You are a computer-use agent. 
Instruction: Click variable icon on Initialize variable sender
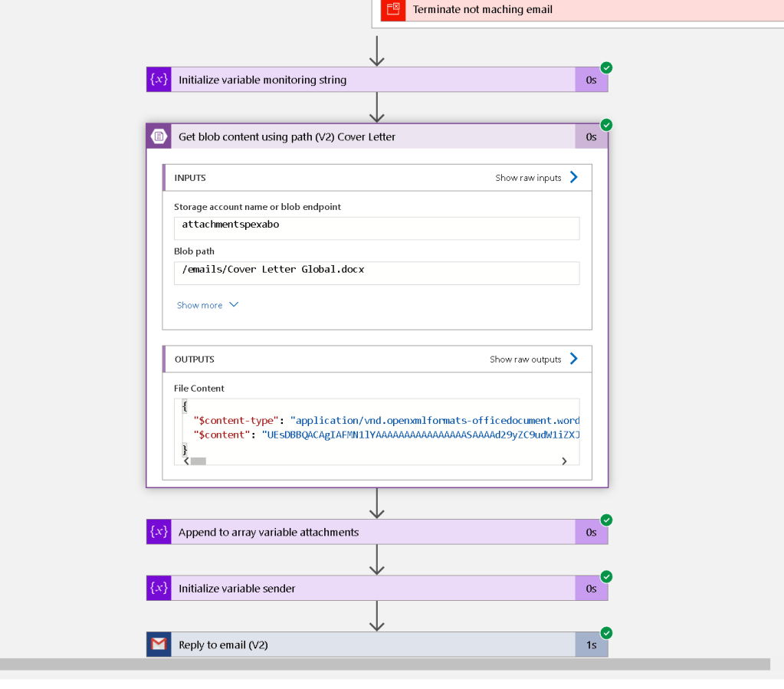pyautogui.click(x=159, y=588)
